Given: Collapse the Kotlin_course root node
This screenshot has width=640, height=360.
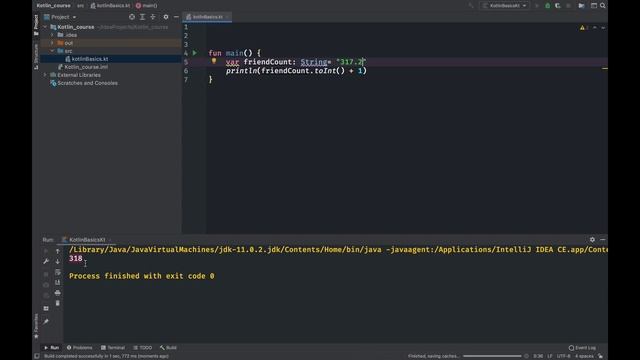Looking at the screenshot, I should click(45, 27).
